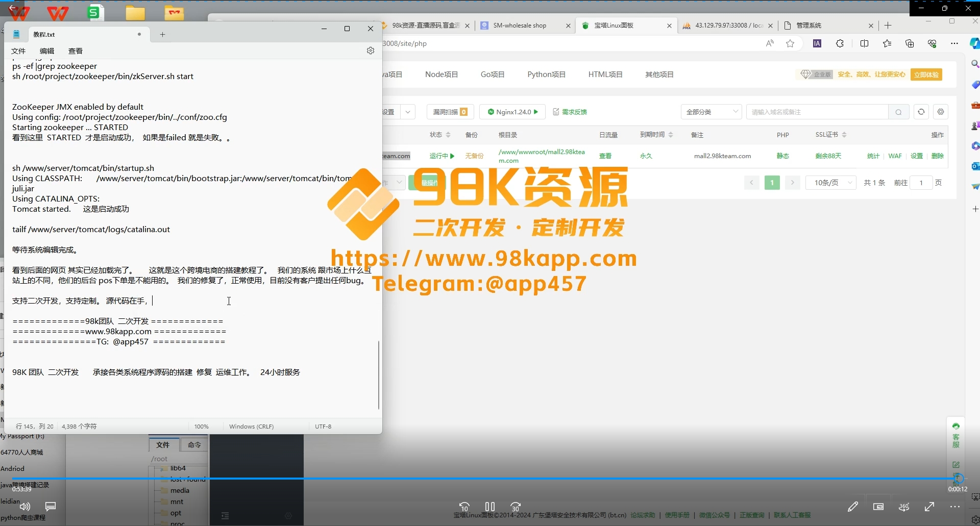Open the /www/wwwroot/mall2.98kteam.com root directory link

click(542, 156)
